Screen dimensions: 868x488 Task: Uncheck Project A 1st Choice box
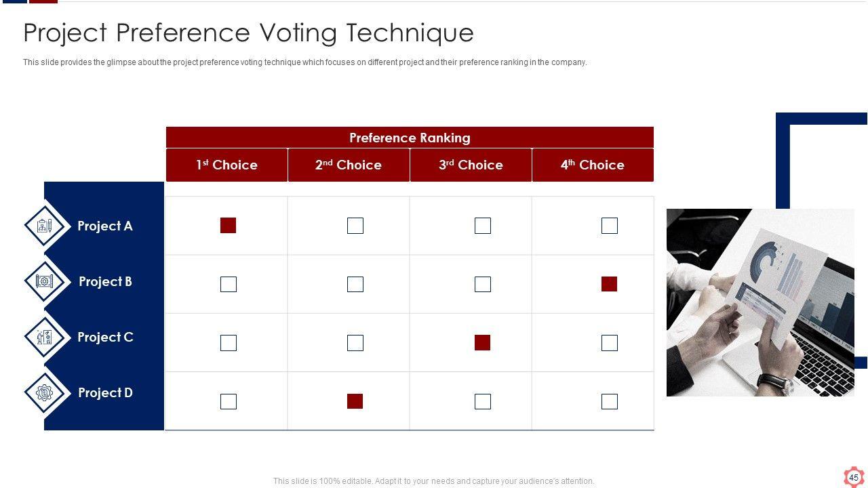pyautogui.click(x=229, y=226)
